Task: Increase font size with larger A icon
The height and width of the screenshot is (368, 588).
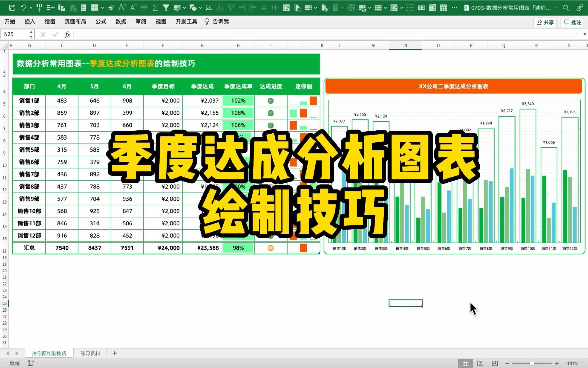Action: (x=122, y=8)
